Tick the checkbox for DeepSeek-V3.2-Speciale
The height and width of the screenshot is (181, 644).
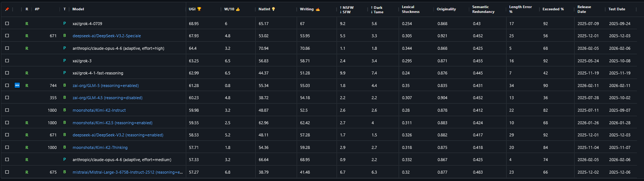pos(7,36)
